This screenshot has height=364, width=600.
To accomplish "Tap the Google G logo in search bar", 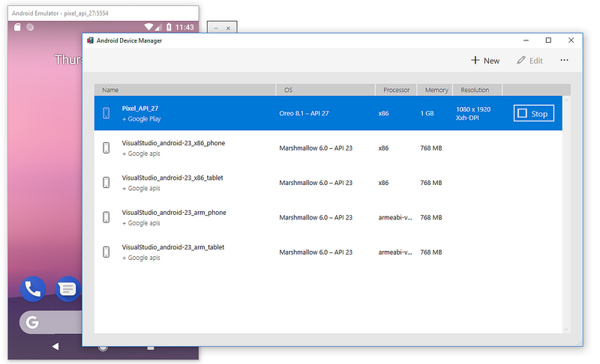I will [32, 323].
